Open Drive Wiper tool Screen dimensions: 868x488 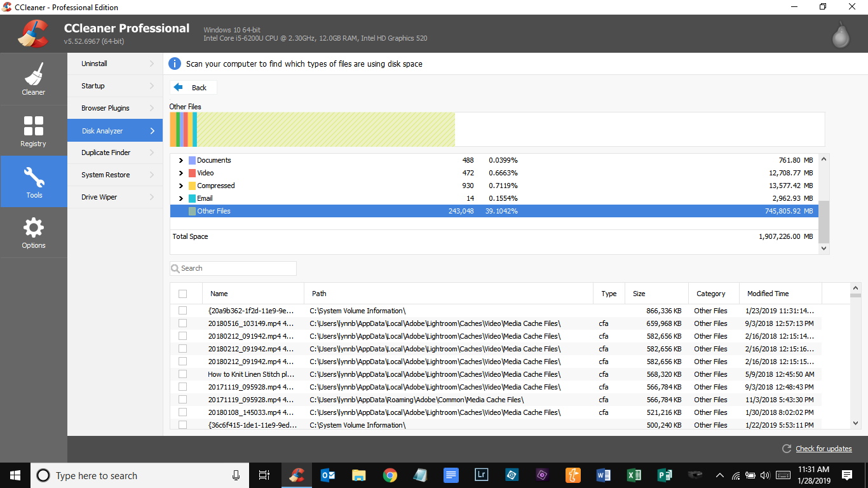pos(115,197)
